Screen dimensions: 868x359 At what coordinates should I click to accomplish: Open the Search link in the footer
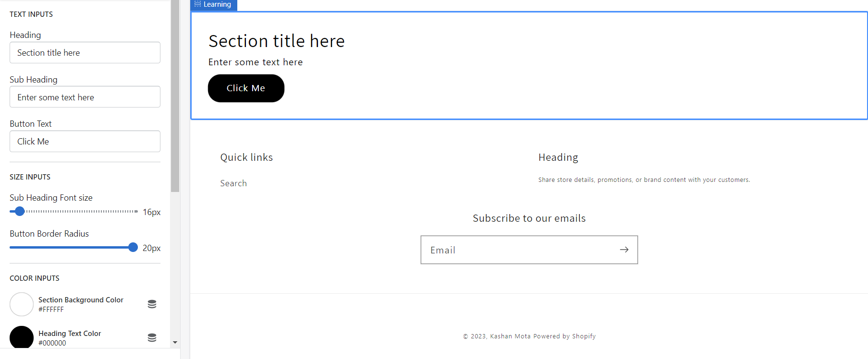click(x=233, y=183)
